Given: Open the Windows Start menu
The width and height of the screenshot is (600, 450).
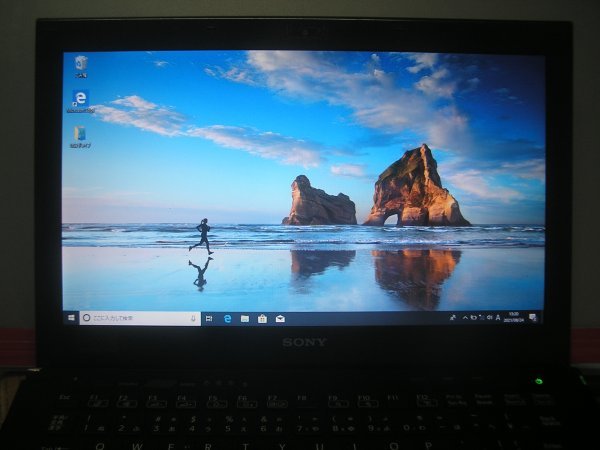Looking at the screenshot, I should point(71,318).
